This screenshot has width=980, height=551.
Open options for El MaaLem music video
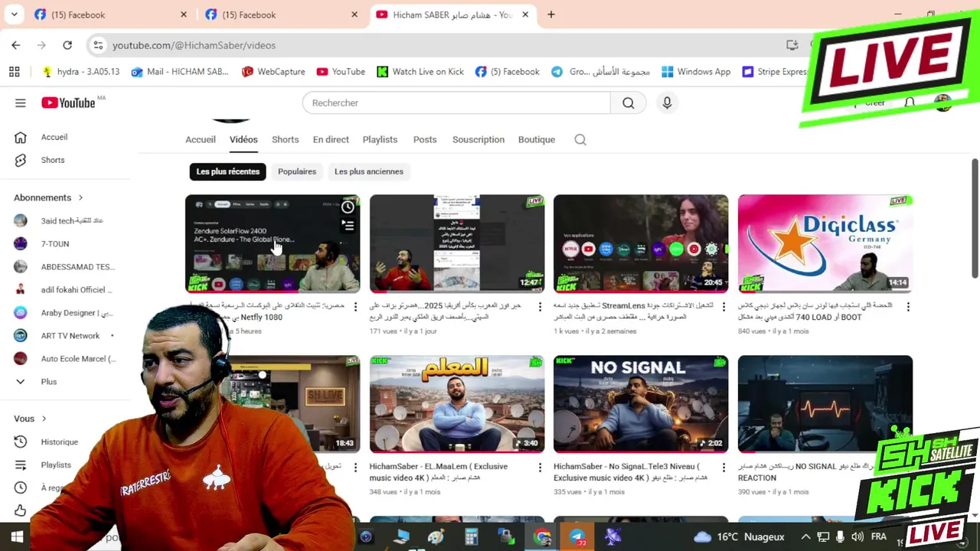[x=540, y=467]
